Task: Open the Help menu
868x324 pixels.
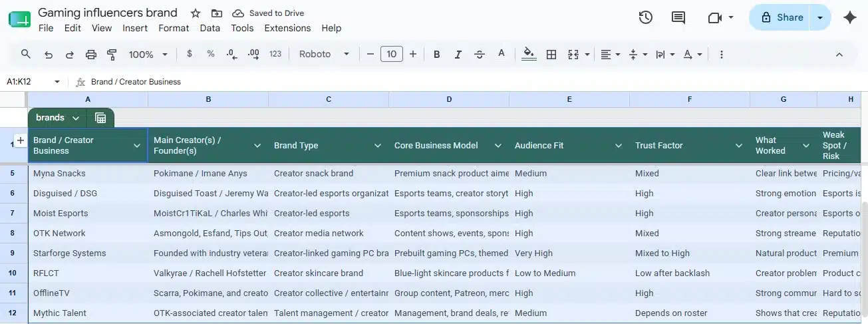Action: click(x=331, y=28)
